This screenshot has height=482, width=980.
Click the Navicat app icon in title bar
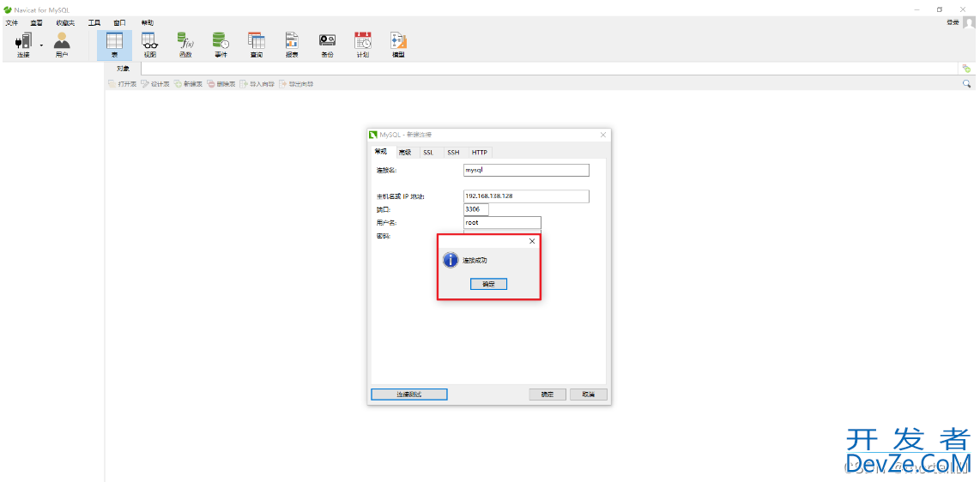coord(7,9)
